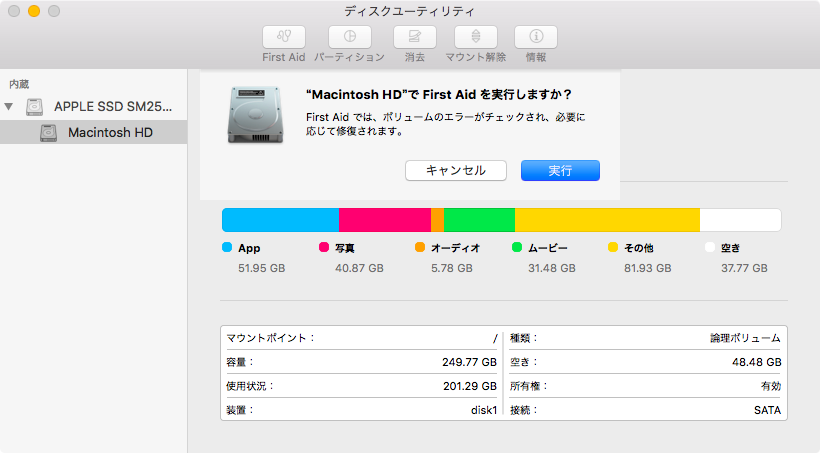This screenshot has height=453, width=820.
Task: Click the blue App segment of the storage bar
Action: [280, 220]
